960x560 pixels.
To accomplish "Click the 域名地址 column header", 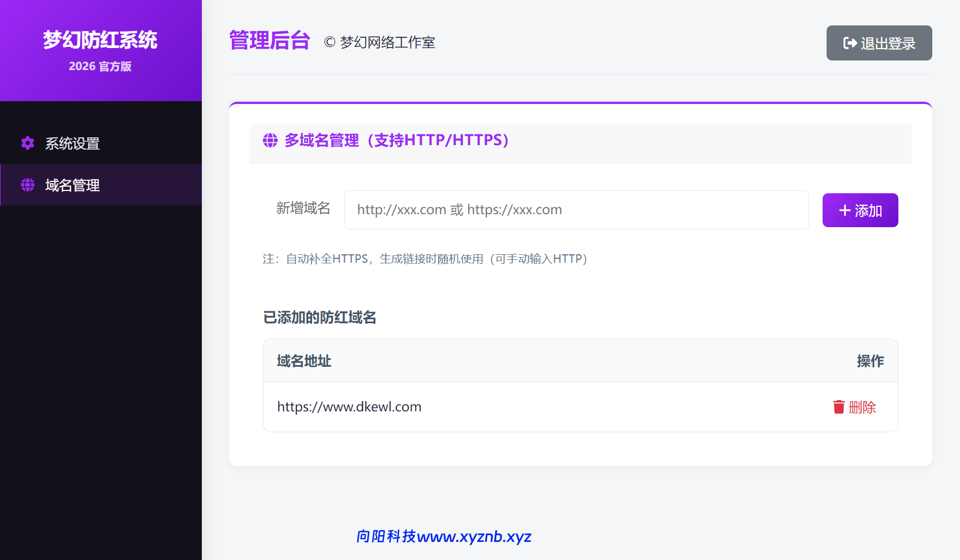I will (x=303, y=361).
